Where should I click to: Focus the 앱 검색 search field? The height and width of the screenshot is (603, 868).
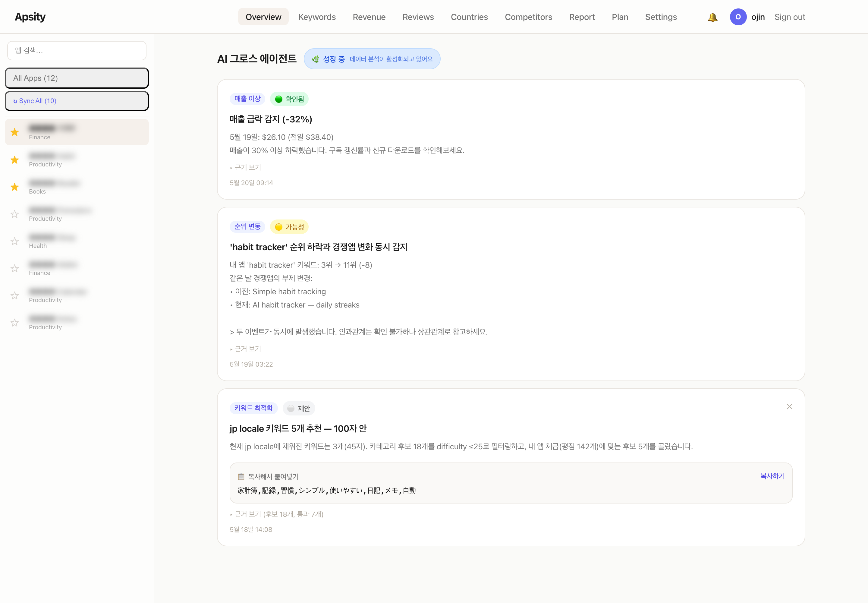click(x=77, y=51)
